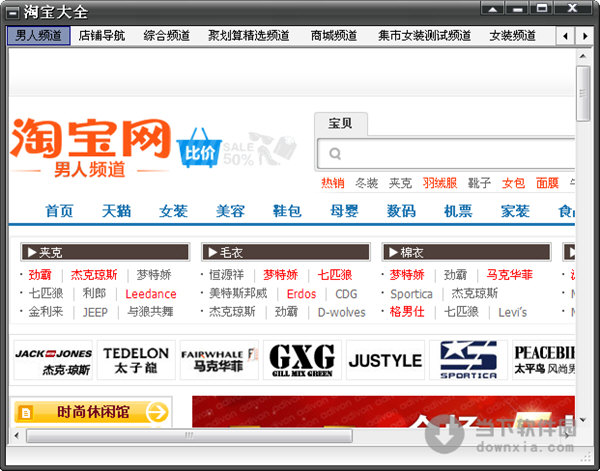The width and height of the screenshot is (600, 471).
Task: Click the 比价 shopping basket icon
Action: (x=199, y=148)
